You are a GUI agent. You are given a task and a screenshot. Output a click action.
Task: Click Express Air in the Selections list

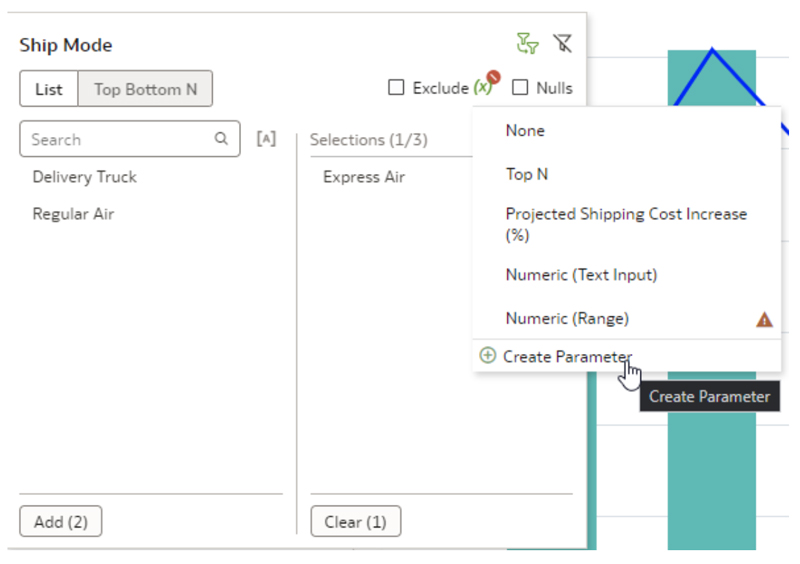[x=364, y=177]
